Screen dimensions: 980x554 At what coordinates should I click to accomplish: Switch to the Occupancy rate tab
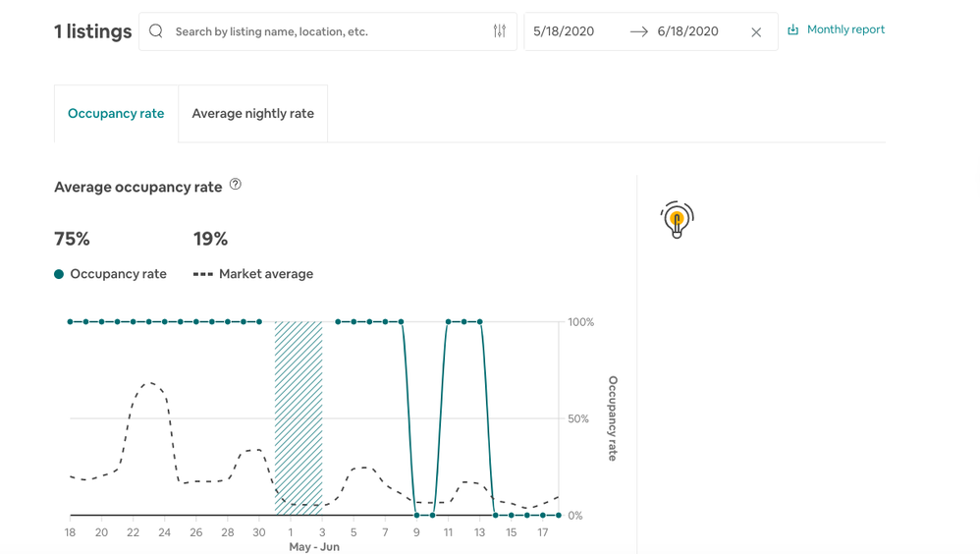pyautogui.click(x=116, y=114)
